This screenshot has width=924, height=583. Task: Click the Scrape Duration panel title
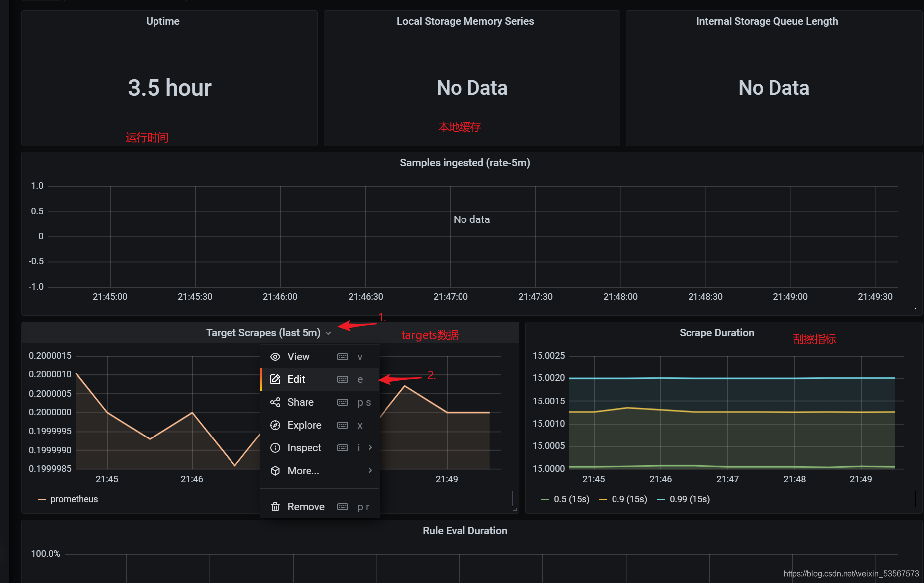717,333
